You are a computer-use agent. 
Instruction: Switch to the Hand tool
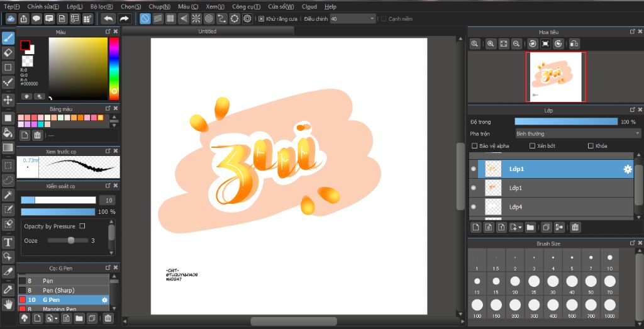coord(8,304)
